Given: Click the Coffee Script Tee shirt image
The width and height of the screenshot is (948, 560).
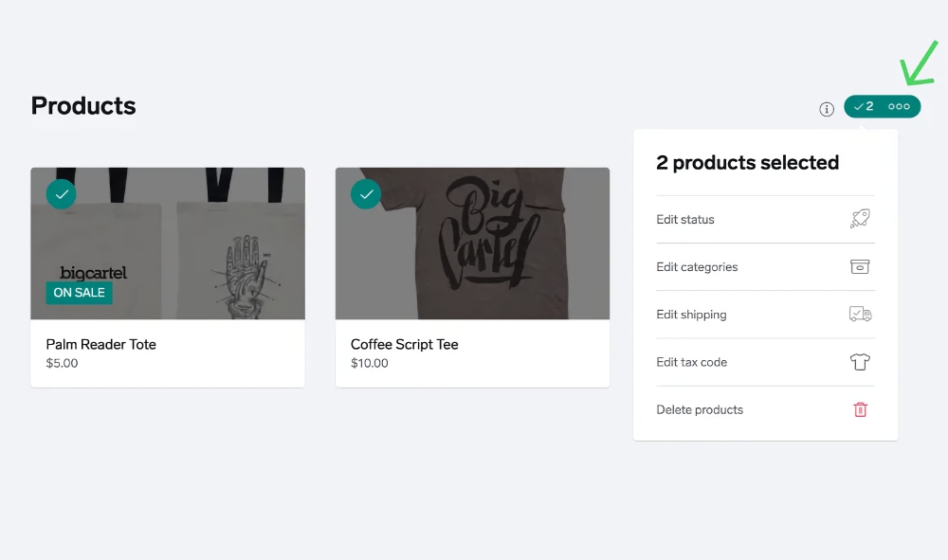Looking at the screenshot, I should click(x=472, y=244).
